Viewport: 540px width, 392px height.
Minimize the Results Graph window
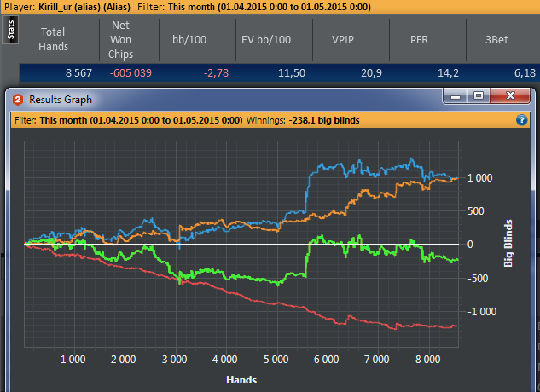[456, 96]
